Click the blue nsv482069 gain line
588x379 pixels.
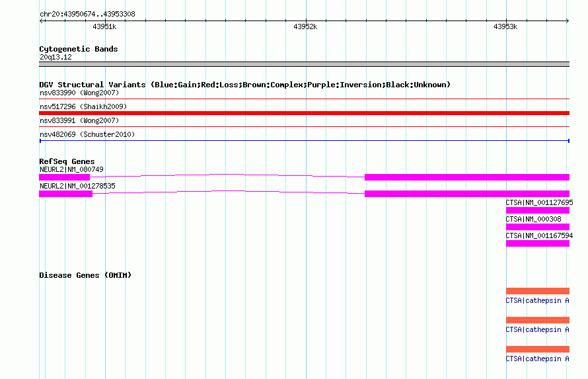click(x=304, y=141)
